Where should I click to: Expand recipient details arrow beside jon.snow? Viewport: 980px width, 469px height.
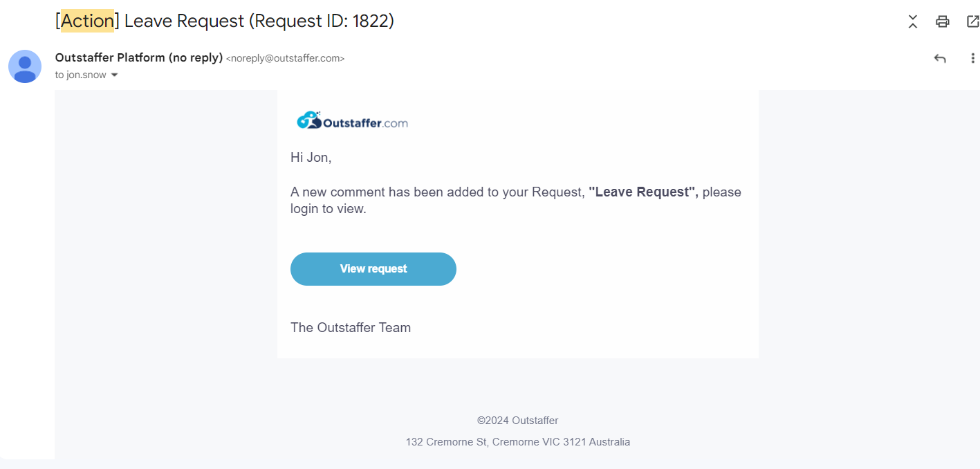click(x=115, y=75)
